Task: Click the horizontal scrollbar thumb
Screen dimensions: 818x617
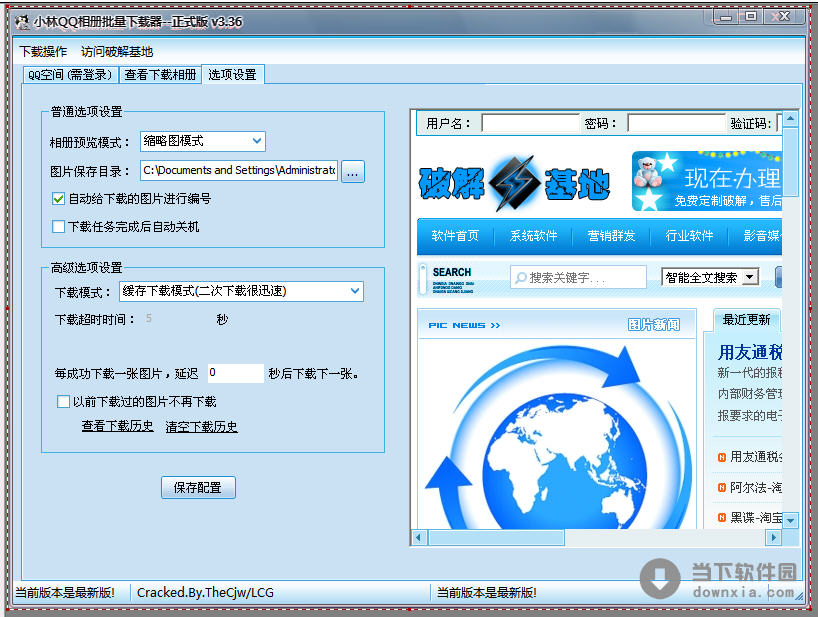Action: (496, 537)
